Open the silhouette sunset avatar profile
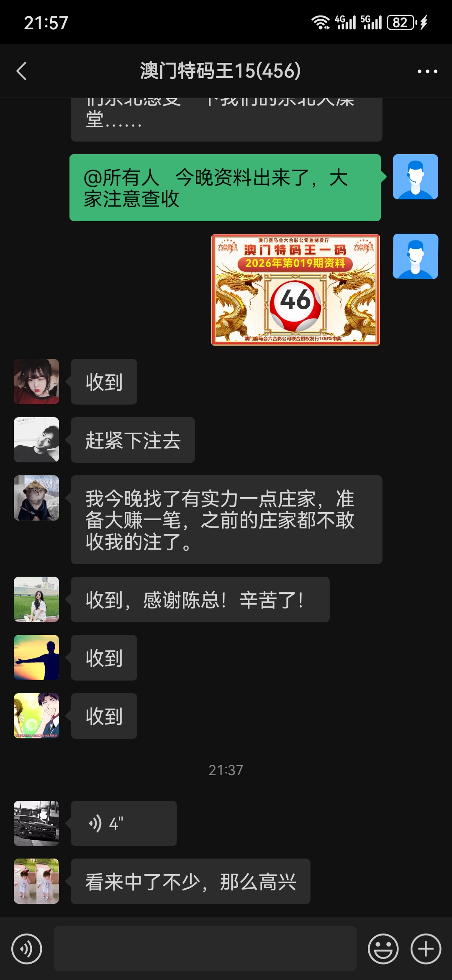 [36, 658]
